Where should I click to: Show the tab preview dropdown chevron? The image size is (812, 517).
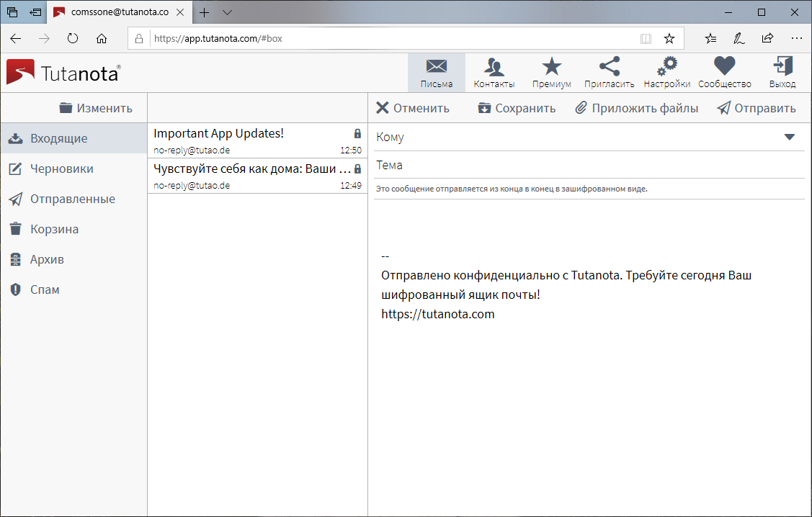click(x=227, y=12)
